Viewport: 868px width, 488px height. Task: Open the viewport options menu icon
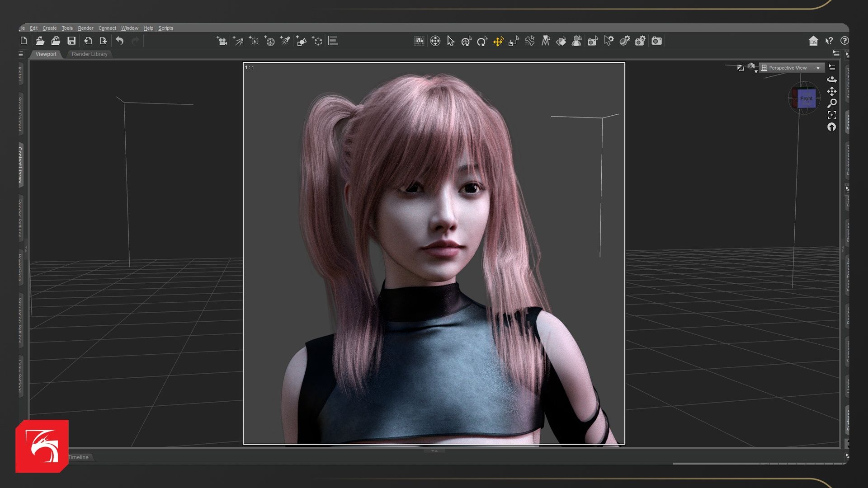coord(832,67)
